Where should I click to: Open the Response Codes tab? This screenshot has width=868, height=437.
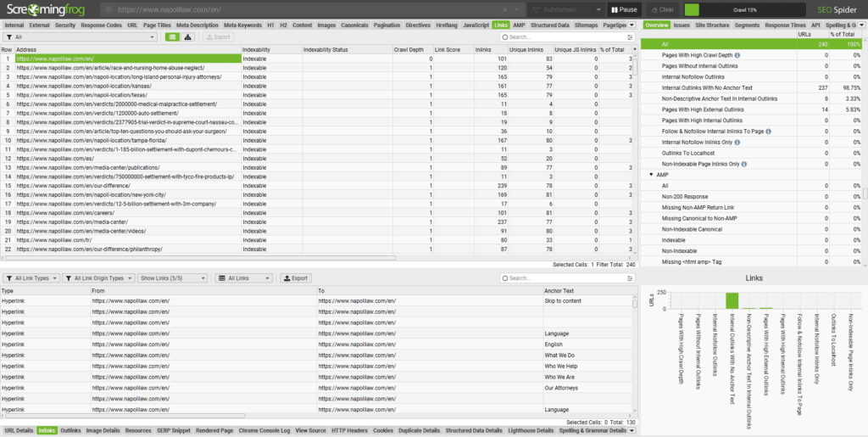pyautogui.click(x=102, y=25)
